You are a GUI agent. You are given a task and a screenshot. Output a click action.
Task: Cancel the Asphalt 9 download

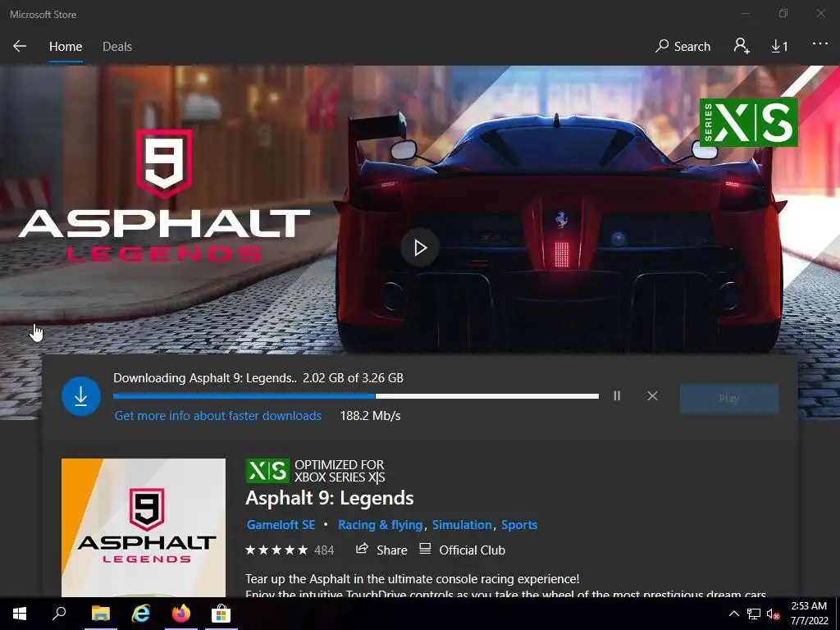coord(652,396)
